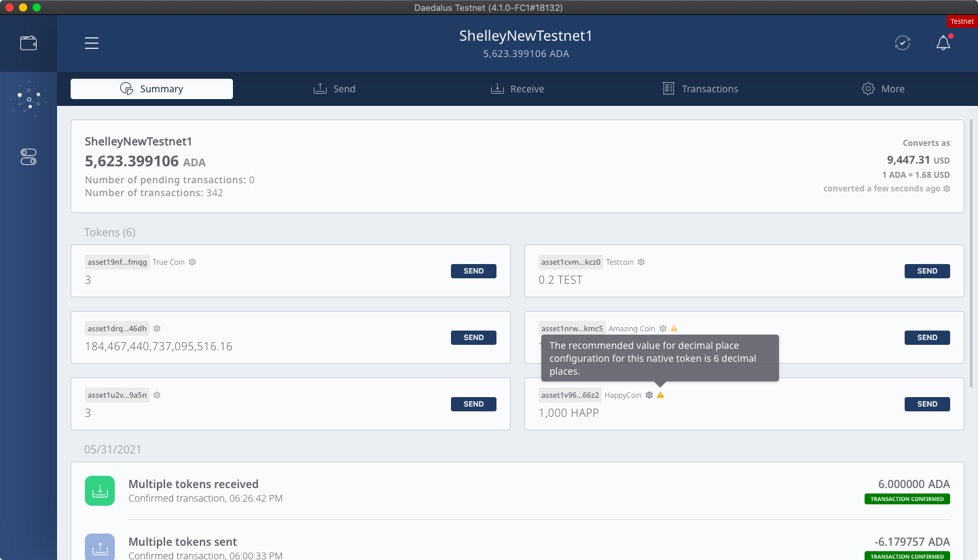Open the wallets sidebar icon
This screenshot has height=560, width=978.
click(29, 43)
